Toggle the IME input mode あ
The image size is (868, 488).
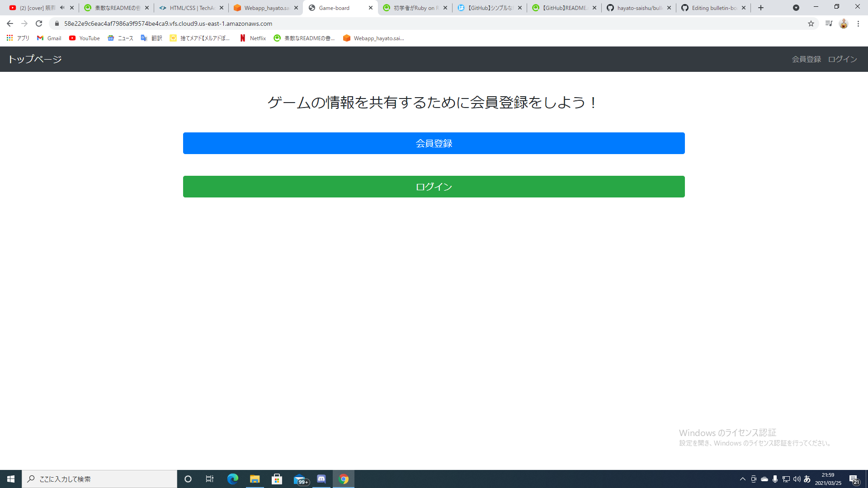(x=807, y=479)
